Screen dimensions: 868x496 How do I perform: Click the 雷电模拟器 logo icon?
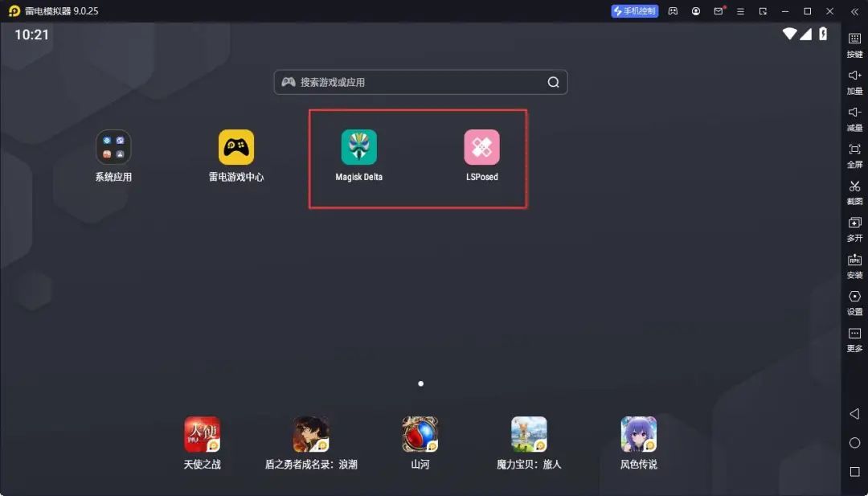click(x=14, y=11)
